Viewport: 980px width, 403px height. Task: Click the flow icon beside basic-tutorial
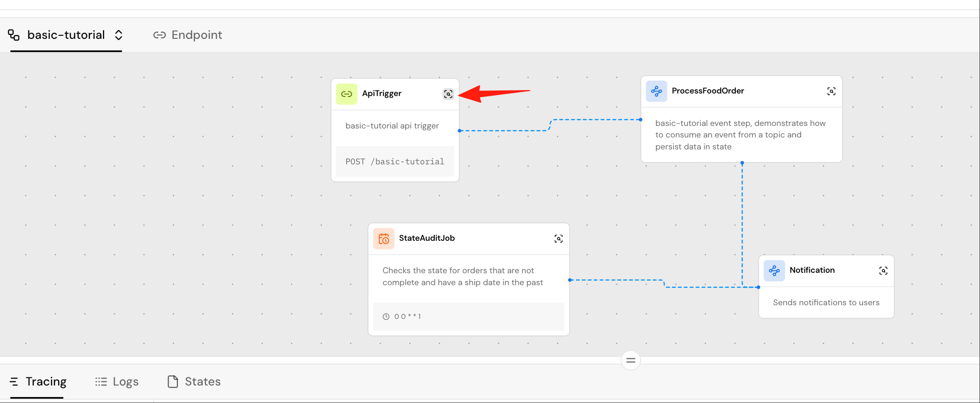click(14, 35)
